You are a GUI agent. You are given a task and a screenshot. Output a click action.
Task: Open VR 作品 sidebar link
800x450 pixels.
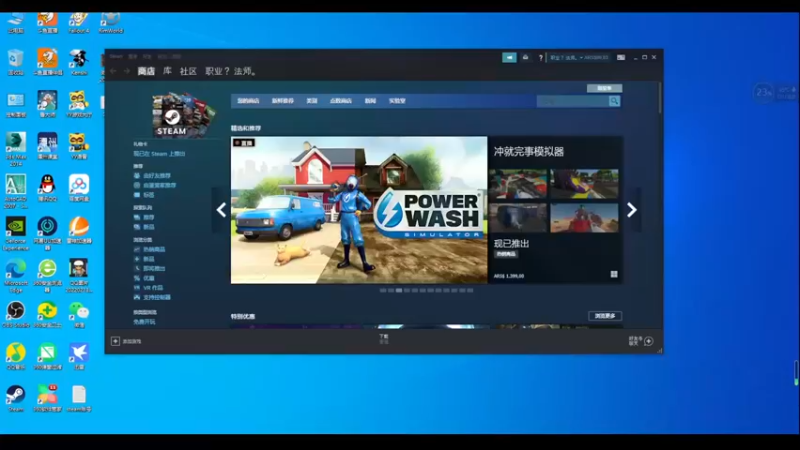153,288
